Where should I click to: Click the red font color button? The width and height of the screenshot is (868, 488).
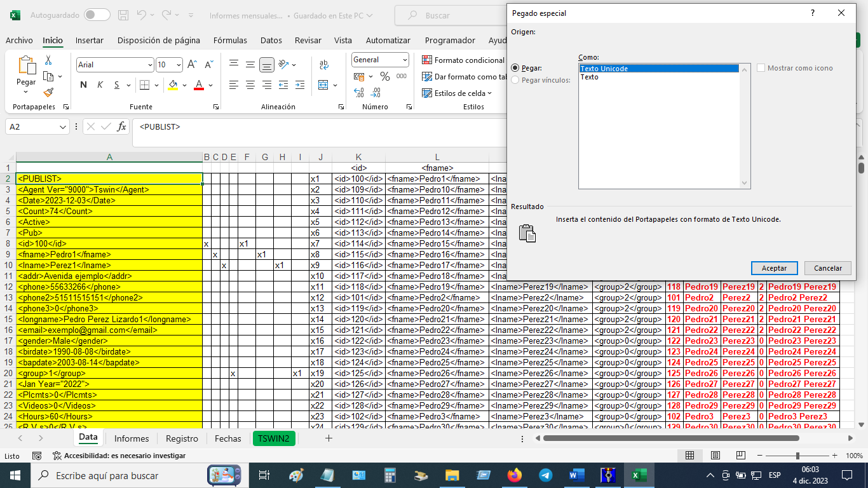[198, 85]
